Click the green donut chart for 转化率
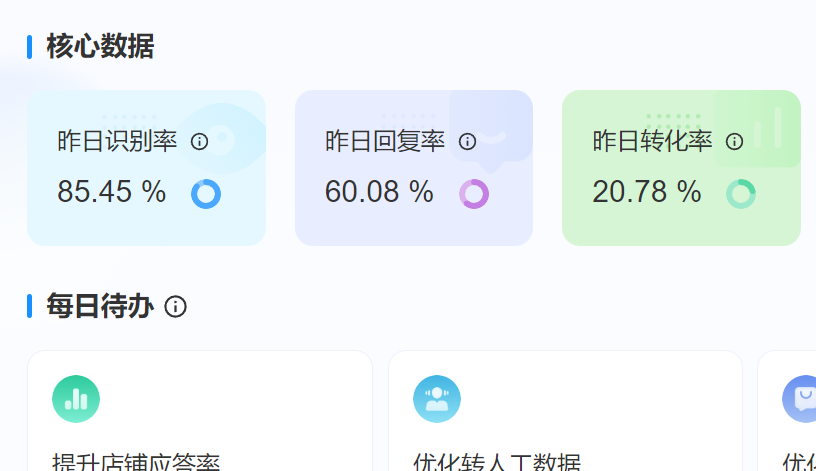Image resolution: width=816 pixels, height=471 pixels. 741,193
